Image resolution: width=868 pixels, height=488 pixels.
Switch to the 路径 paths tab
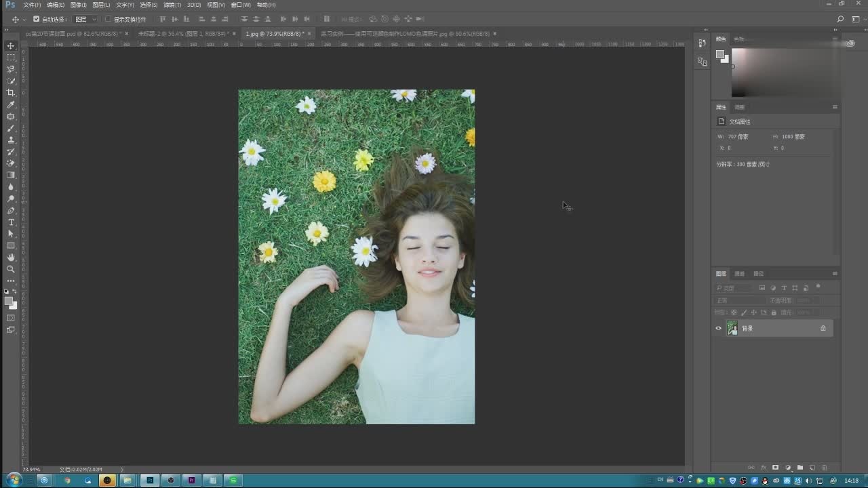click(759, 274)
